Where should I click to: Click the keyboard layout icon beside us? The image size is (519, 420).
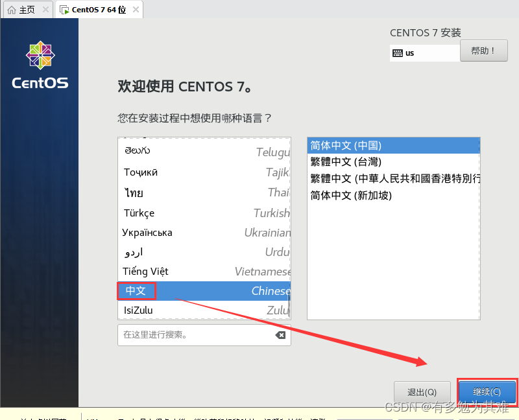[398, 53]
